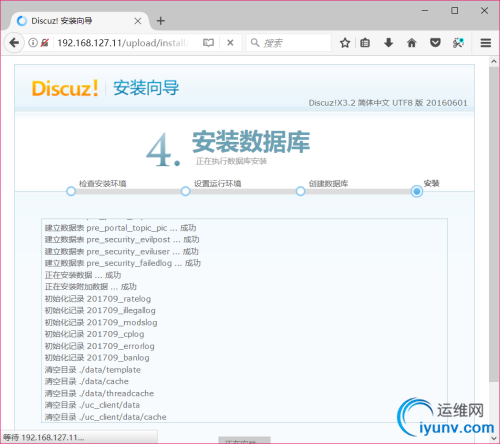Screen dimensions: 500x444
Task: Open site information icon in address bar
Action: coord(33,43)
